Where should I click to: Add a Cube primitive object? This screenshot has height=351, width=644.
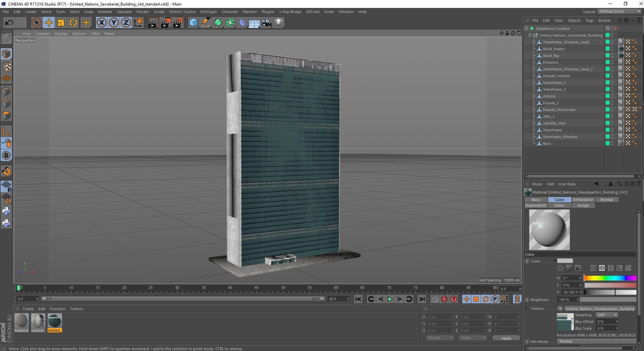(194, 22)
